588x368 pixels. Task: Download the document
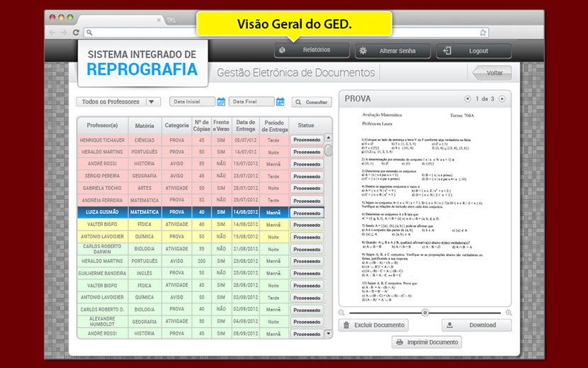tap(476, 325)
